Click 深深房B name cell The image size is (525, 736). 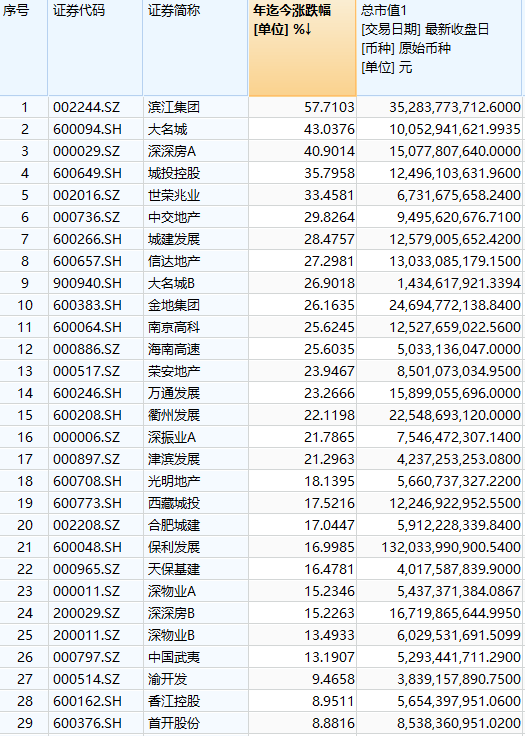[x=195, y=613]
